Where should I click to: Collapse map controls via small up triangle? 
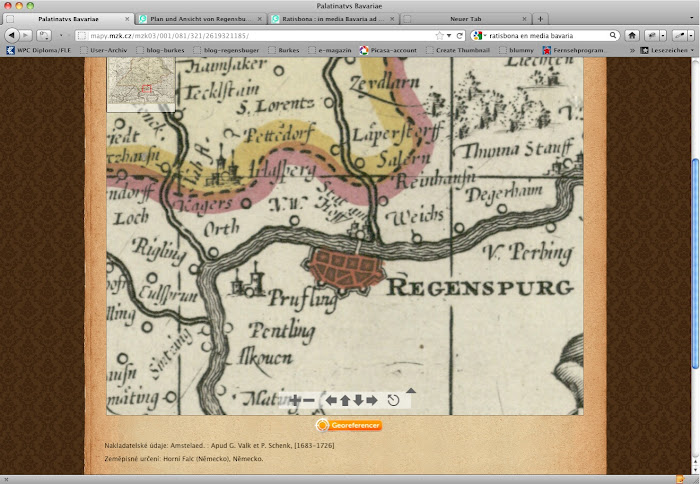point(411,391)
